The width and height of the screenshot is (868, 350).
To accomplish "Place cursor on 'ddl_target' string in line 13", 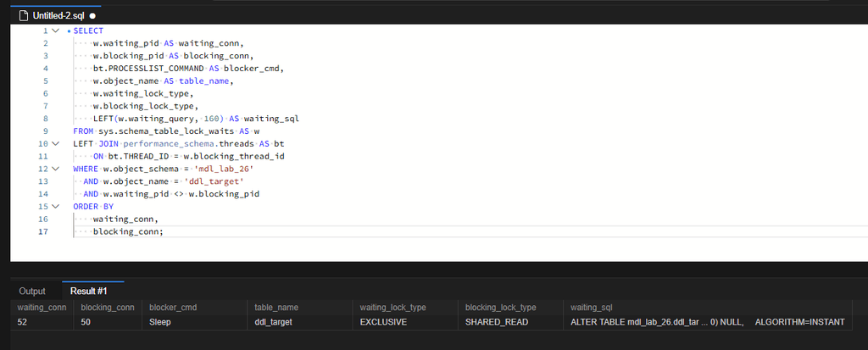I will click(x=214, y=181).
